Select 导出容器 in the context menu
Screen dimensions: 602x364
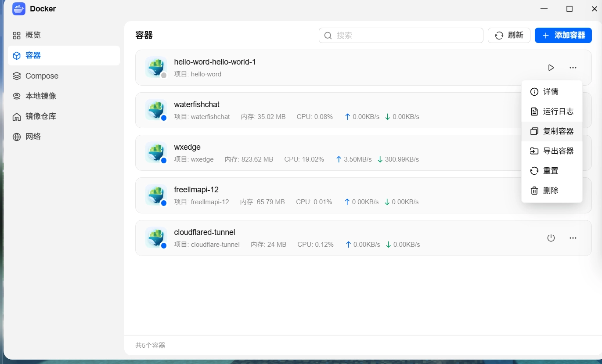(552, 151)
